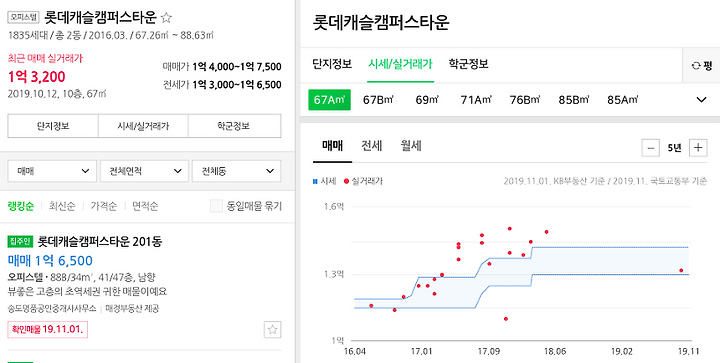Viewport: 720px width, 363px height.
Task: Select the 67B㎡ area type
Action: (x=378, y=100)
